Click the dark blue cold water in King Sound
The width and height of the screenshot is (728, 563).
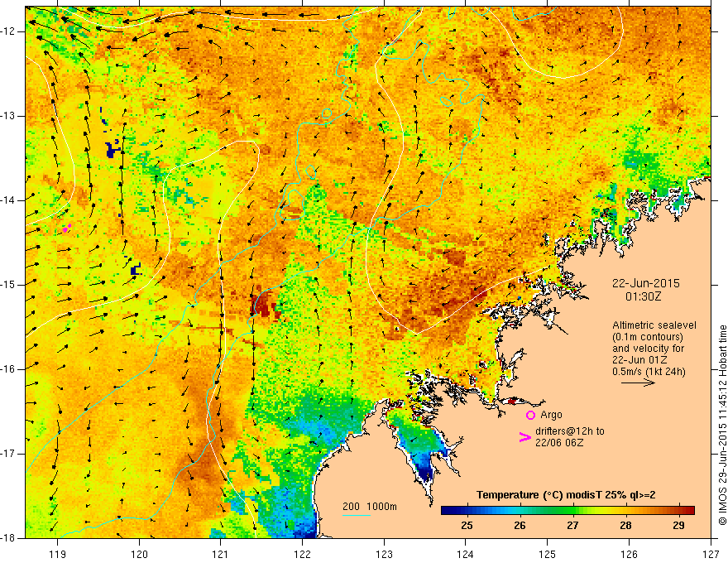click(x=426, y=470)
